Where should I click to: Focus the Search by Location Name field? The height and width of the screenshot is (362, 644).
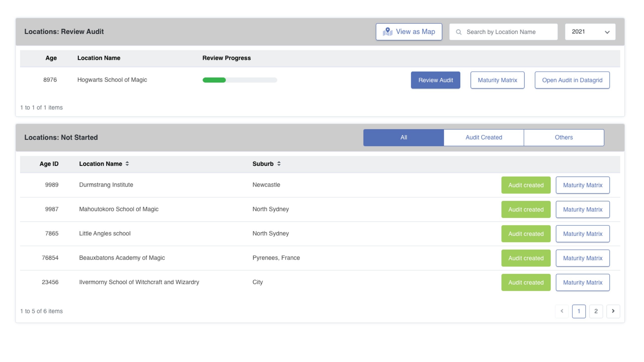tap(508, 32)
